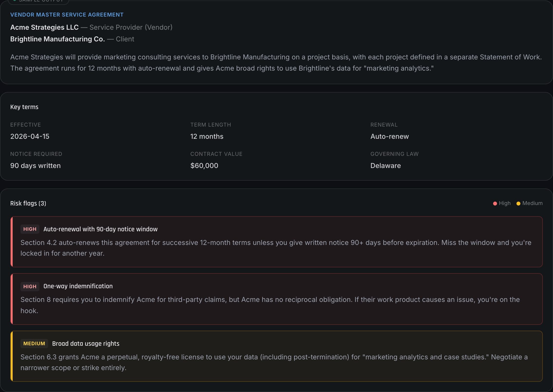Click the 90 days written notice value
The image size is (553, 392).
click(35, 166)
